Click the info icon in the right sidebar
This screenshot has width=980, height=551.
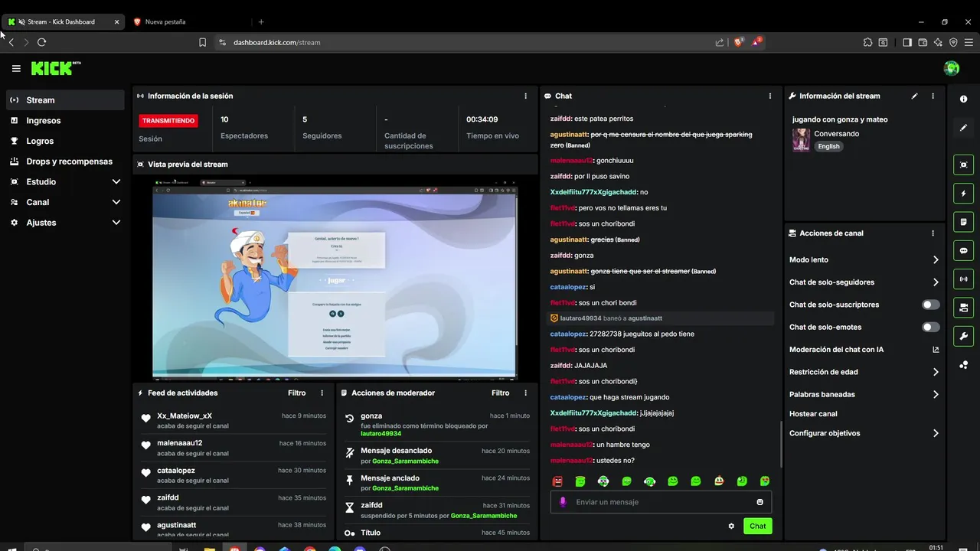click(x=964, y=99)
